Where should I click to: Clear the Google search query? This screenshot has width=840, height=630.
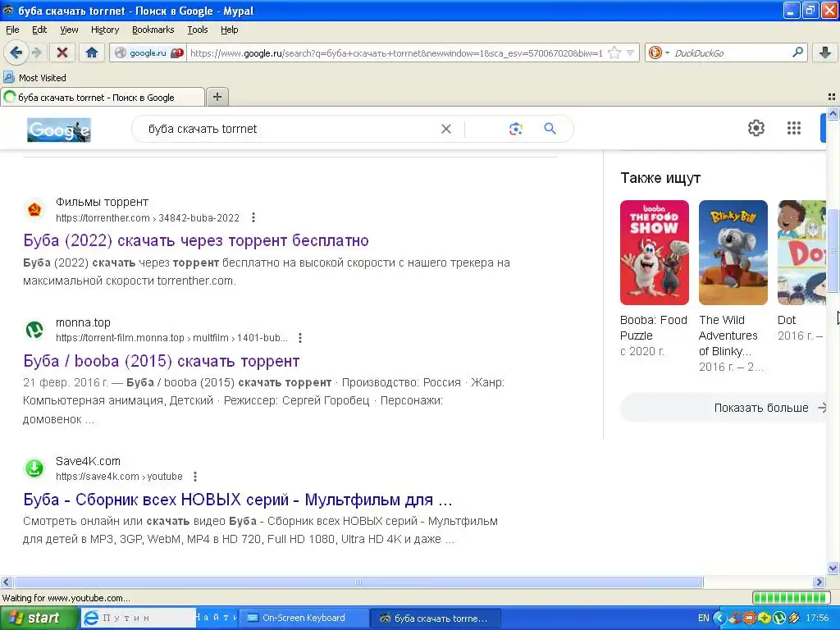point(445,129)
